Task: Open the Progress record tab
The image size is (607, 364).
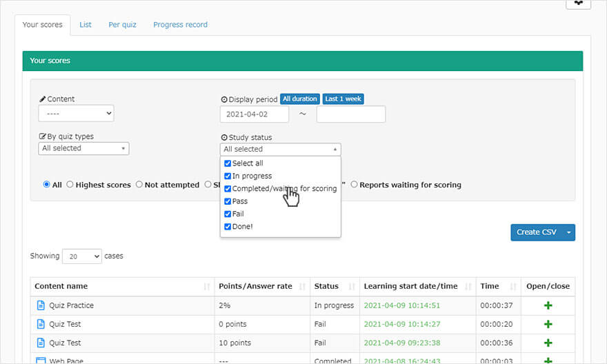Action: [x=180, y=25]
